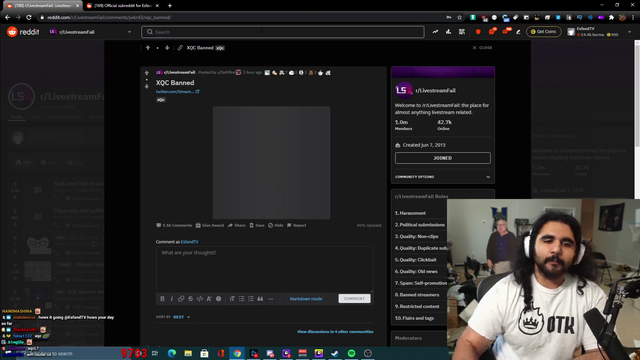Image resolution: width=640 pixels, height=360 pixels.
Task: Toggle italic in the comment editor
Action: 172,299
